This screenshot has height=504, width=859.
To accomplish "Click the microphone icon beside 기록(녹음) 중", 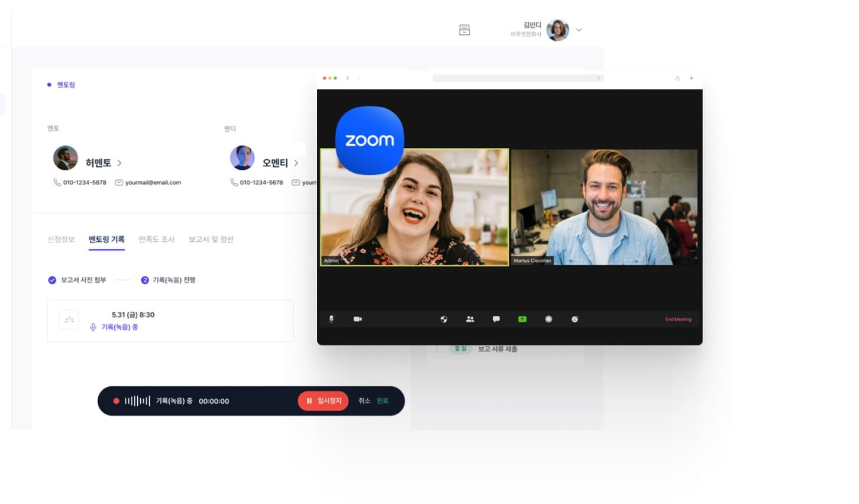I will [x=93, y=327].
